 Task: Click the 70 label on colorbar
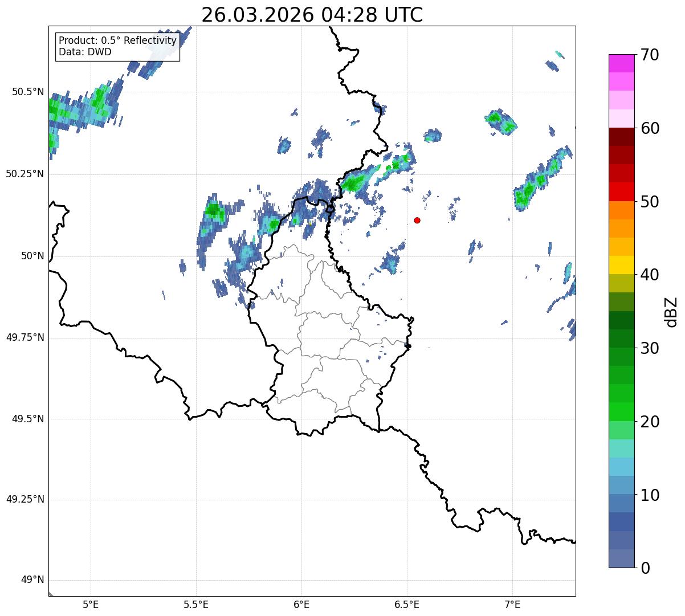pos(650,55)
